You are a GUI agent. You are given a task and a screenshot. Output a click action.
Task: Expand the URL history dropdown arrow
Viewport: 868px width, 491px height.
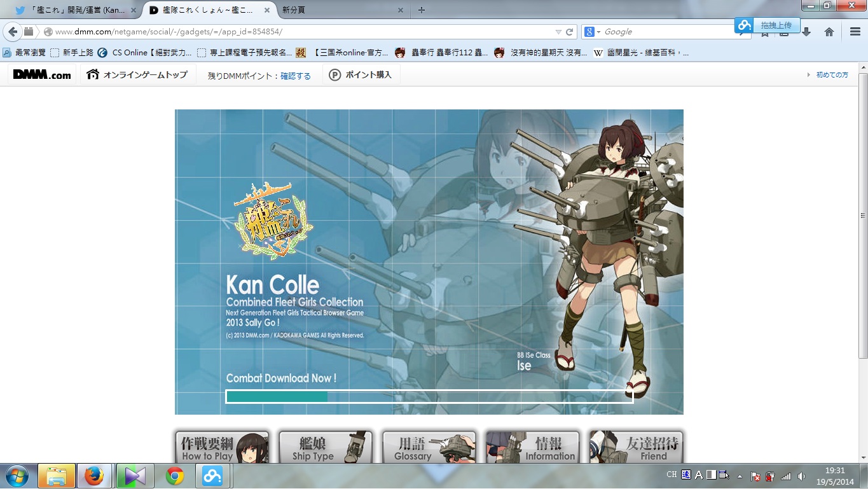click(558, 32)
